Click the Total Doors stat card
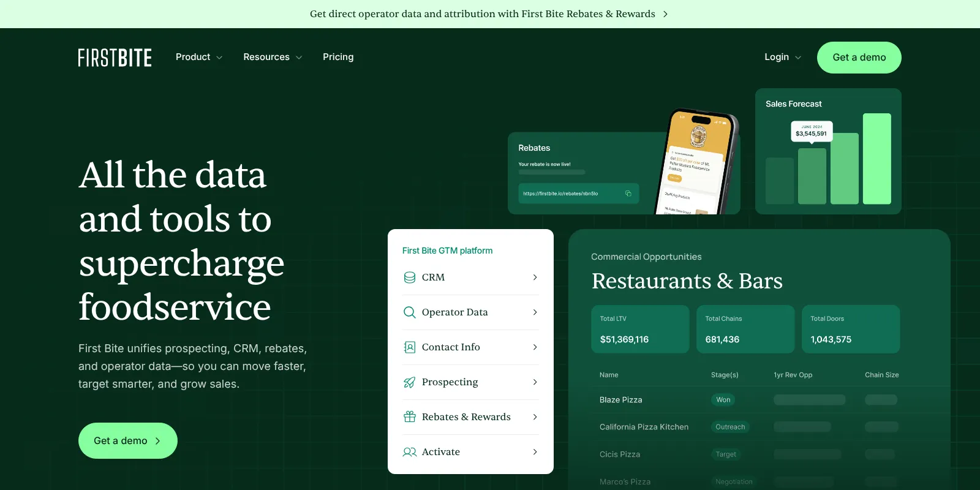 click(851, 329)
